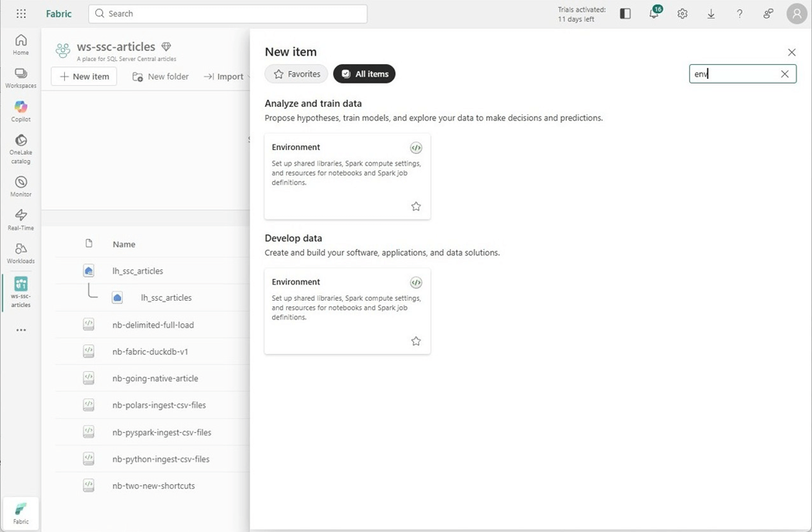Screen dimensions: 812x532
Task: Open Real-Time hub in sidebar
Action: (x=21, y=220)
